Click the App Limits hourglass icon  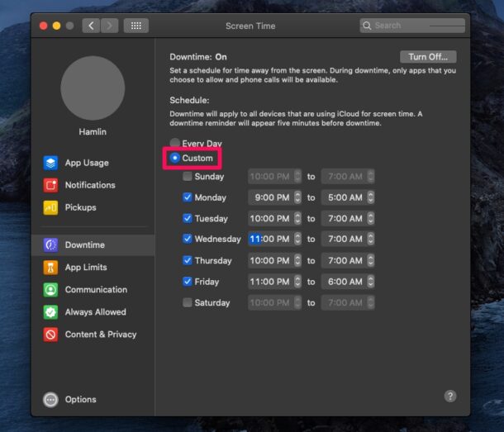tap(50, 268)
